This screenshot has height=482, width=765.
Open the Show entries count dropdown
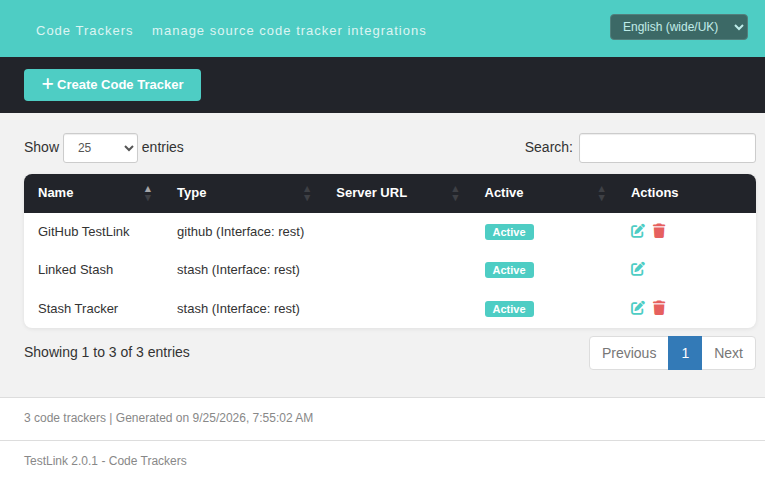101,148
